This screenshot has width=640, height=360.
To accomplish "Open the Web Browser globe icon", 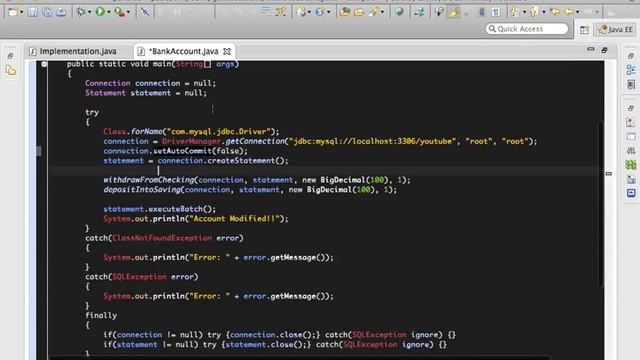I will coord(399,12).
